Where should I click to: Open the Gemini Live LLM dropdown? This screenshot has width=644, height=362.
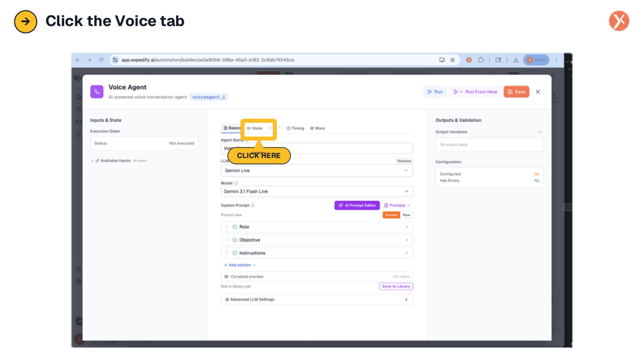click(x=317, y=171)
